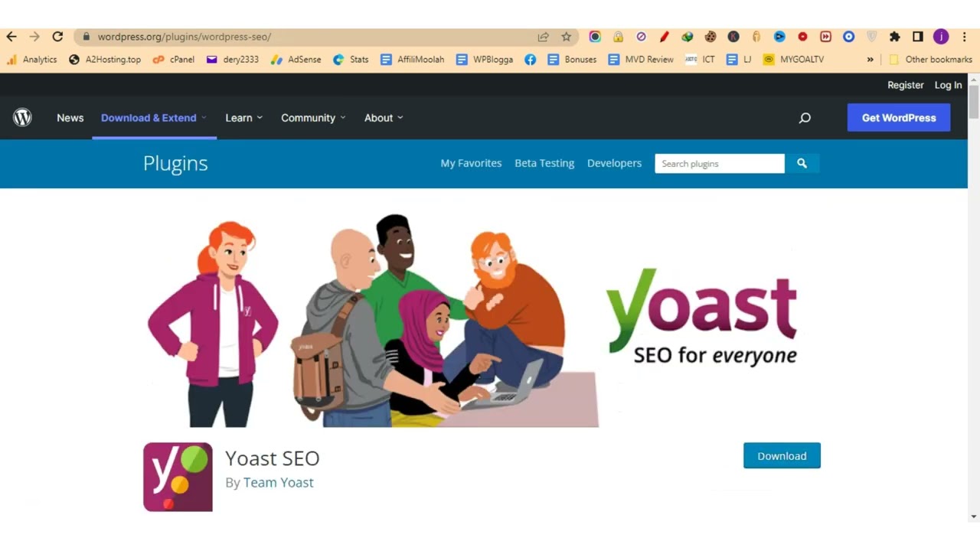Click the WordPress logo in header
Viewport: 980px width, 551px height.
click(x=22, y=117)
